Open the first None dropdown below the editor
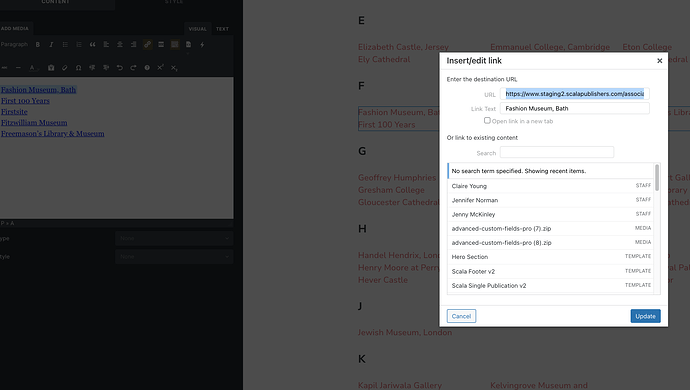Image resolution: width=690 pixels, height=390 pixels. 174,238
